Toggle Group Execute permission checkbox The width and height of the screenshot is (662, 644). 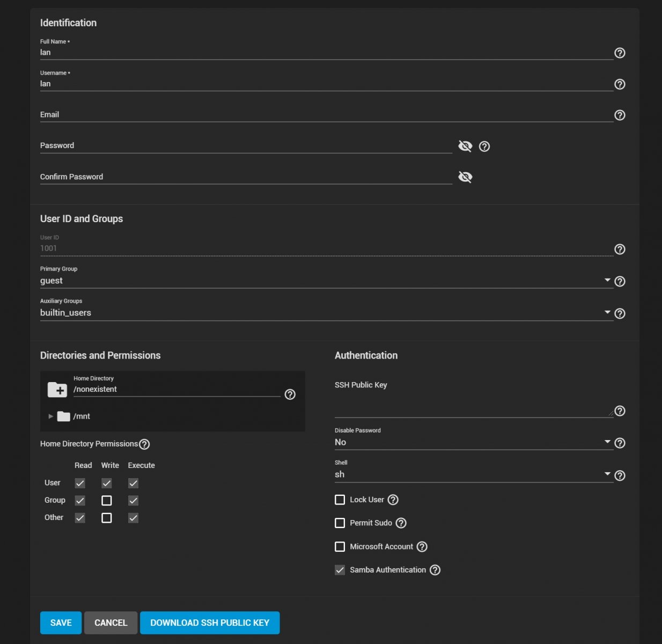pyautogui.click(x=133, y=500)
